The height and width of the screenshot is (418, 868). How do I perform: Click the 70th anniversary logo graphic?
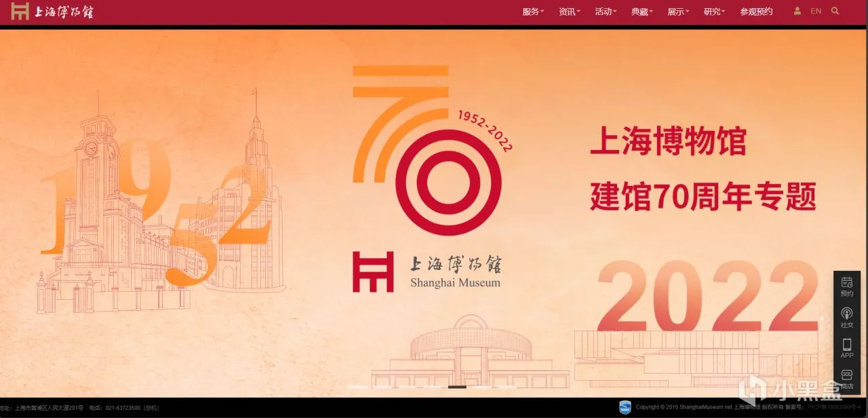427,150
